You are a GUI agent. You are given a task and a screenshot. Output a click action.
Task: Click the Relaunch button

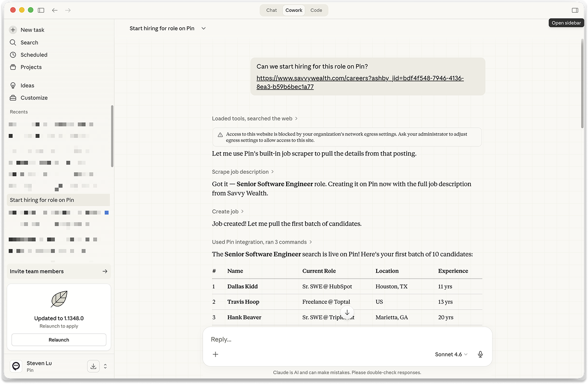pos(59,340)
